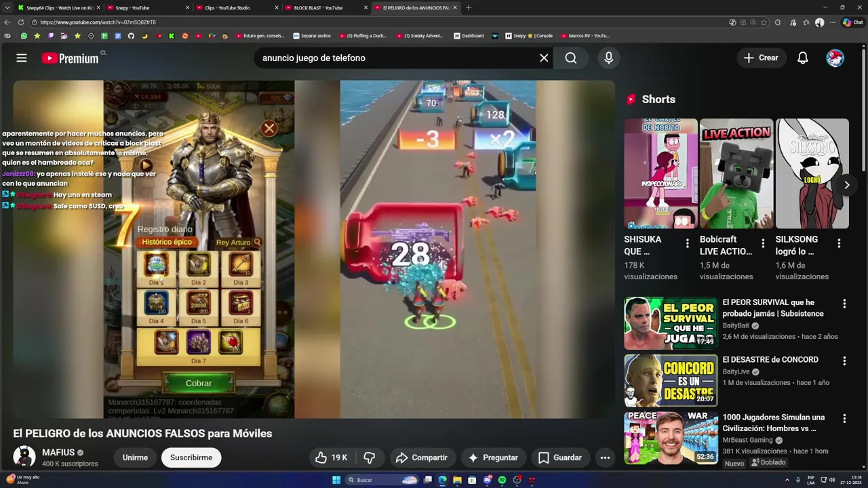Open the BaityLive channel name
The image size is (868, 488).
(736, 371)
